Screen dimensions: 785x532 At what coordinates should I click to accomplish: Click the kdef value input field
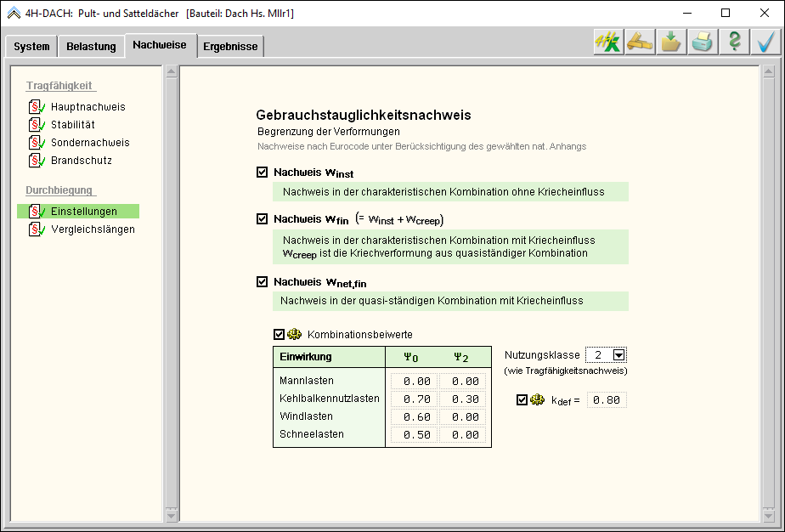tap(607, 399)
